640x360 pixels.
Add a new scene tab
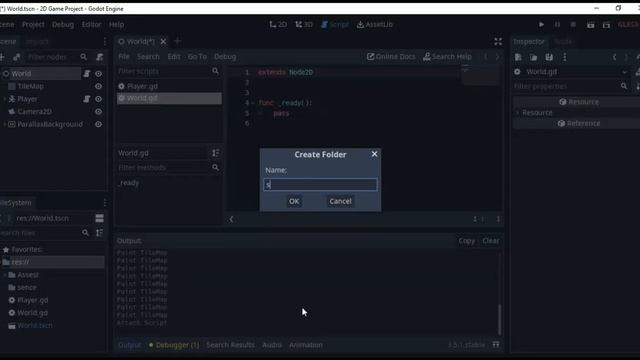[177, 41]
